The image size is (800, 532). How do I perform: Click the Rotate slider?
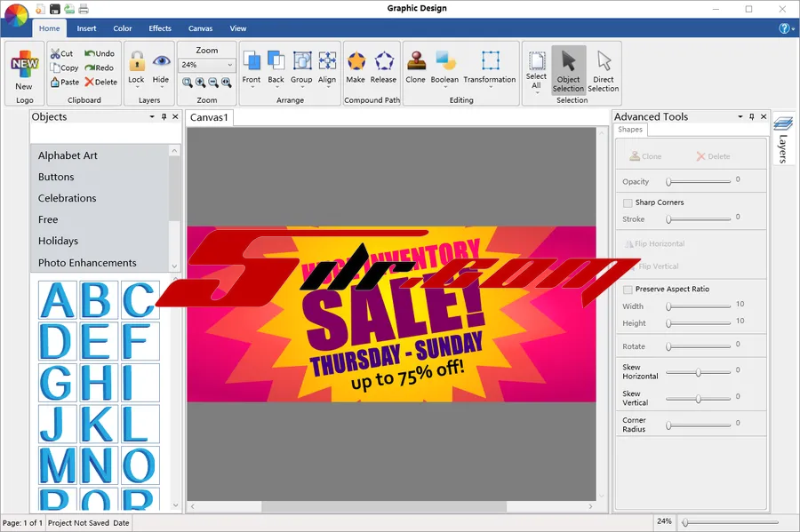[x=699, y=346]
